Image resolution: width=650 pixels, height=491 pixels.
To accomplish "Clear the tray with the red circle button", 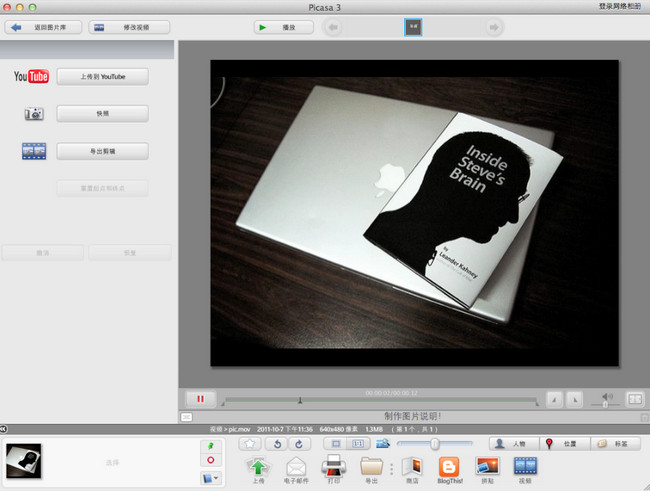I will (211, 460).
